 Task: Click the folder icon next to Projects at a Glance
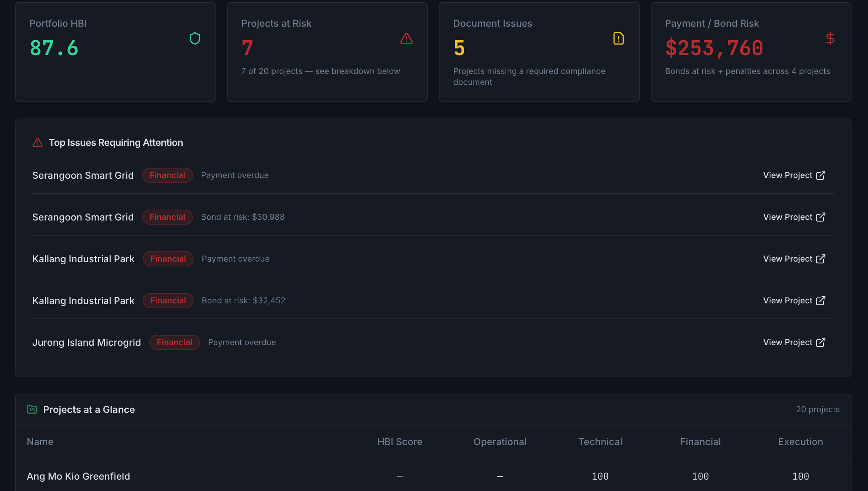click(x=32, y=409)
